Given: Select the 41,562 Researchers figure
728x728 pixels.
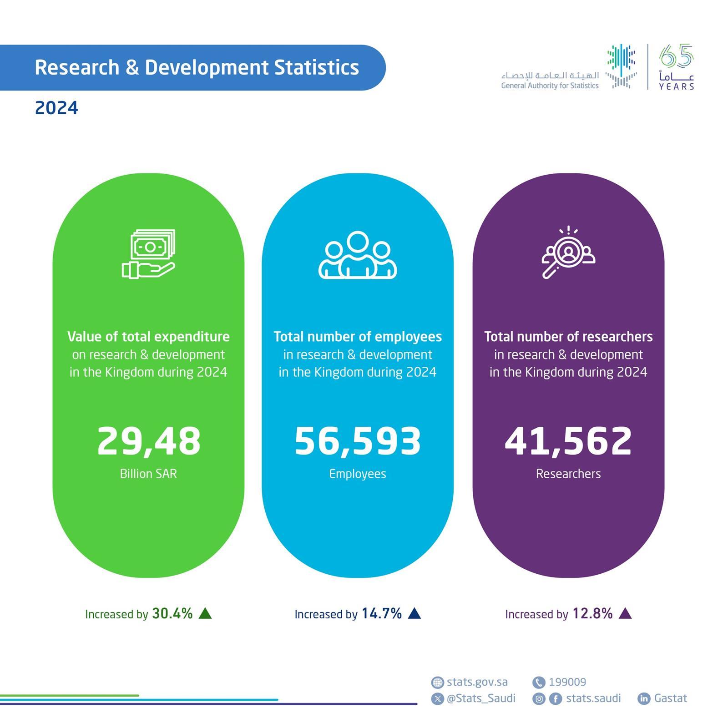Looking at the screenshot, I should 568,441.
